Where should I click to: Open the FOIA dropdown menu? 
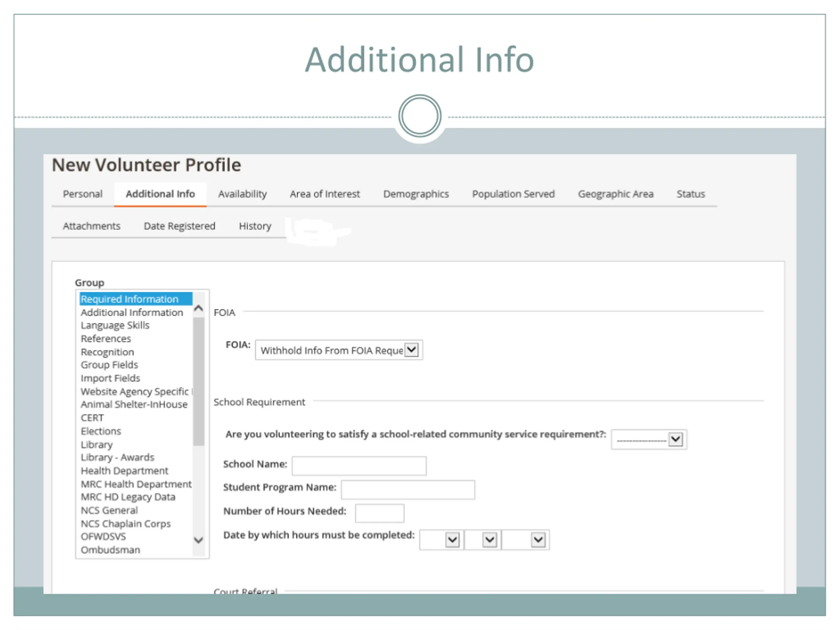pyautogui.click(x=412, y=350)
